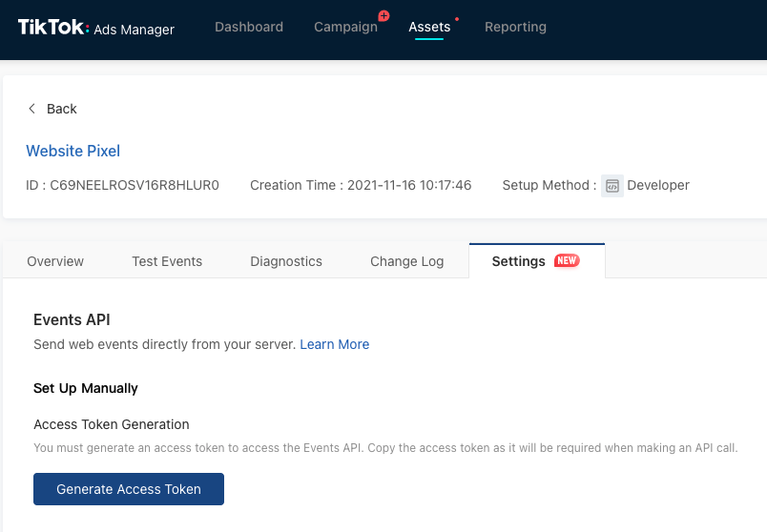This screenshot has width=767, height=532.
Task: Click the Website Pixel title link
Action: tap(73, 151)
